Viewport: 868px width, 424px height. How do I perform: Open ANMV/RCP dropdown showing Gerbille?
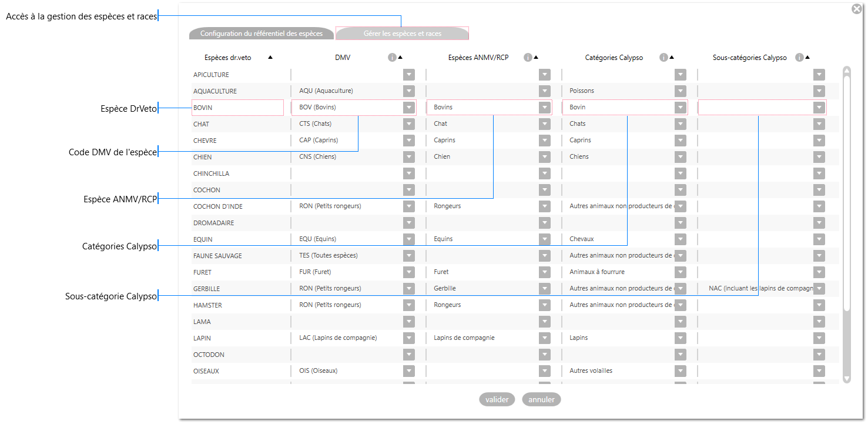point(545,289)
